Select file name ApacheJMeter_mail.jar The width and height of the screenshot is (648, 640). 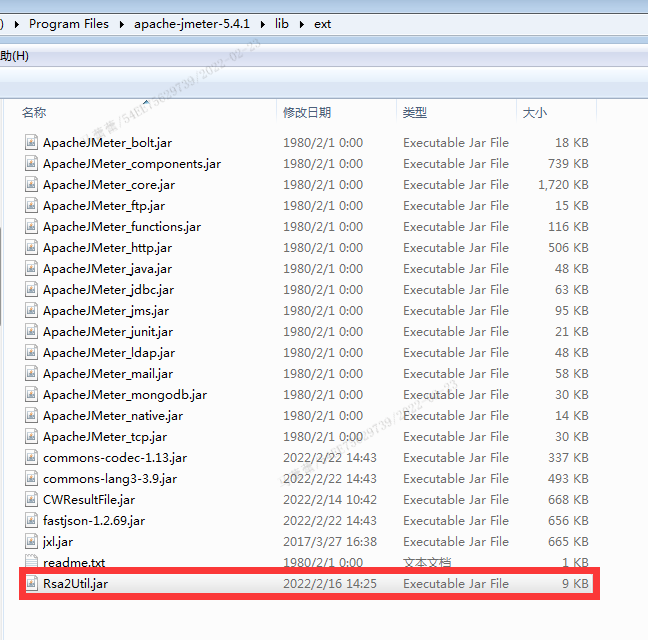[x=108, y=374]
